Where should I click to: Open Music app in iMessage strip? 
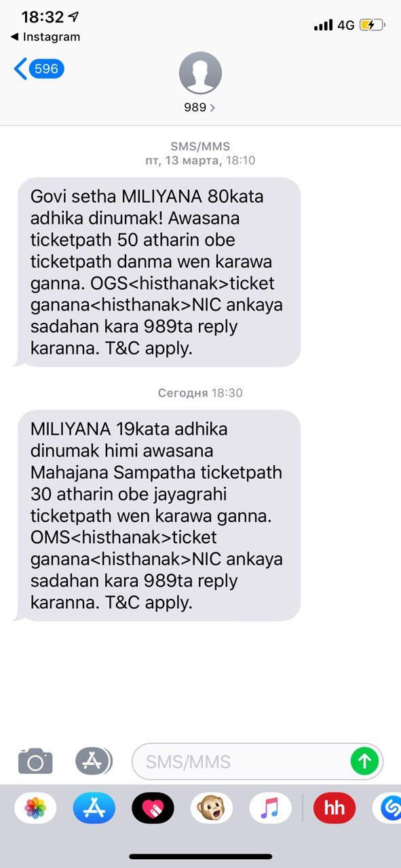coord(270,808)
